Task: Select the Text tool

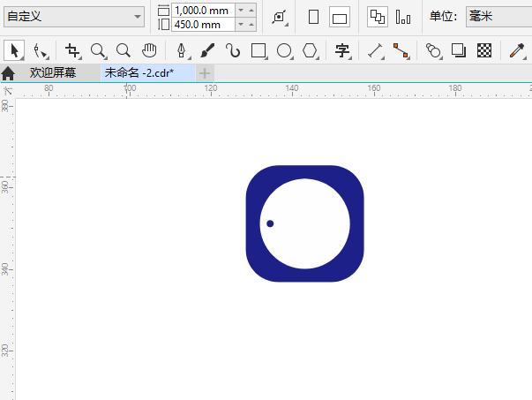Action: [342, 51]
